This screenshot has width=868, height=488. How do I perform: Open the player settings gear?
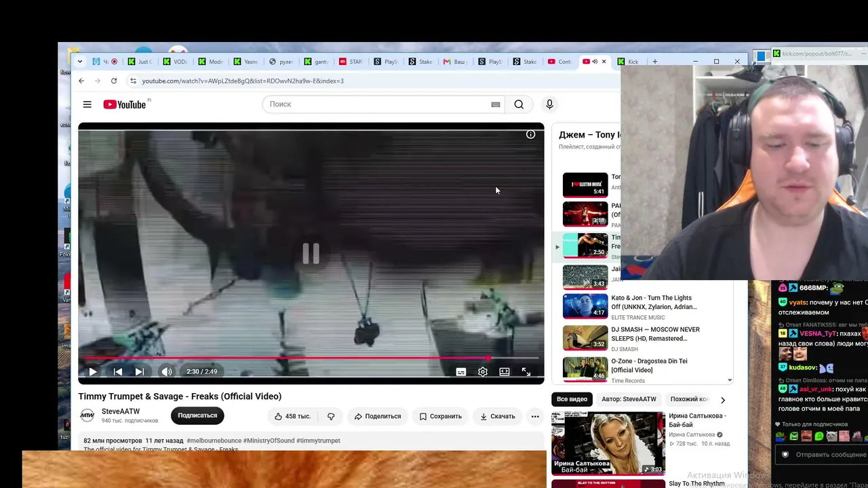tap(483, 371)
